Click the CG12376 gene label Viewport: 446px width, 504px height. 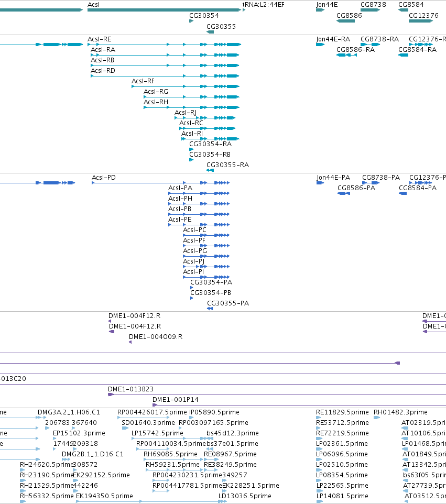(x=423, y=16)
